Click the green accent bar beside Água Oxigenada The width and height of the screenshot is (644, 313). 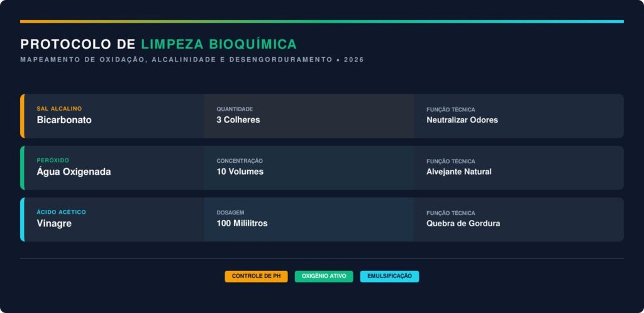pos(22,168)
